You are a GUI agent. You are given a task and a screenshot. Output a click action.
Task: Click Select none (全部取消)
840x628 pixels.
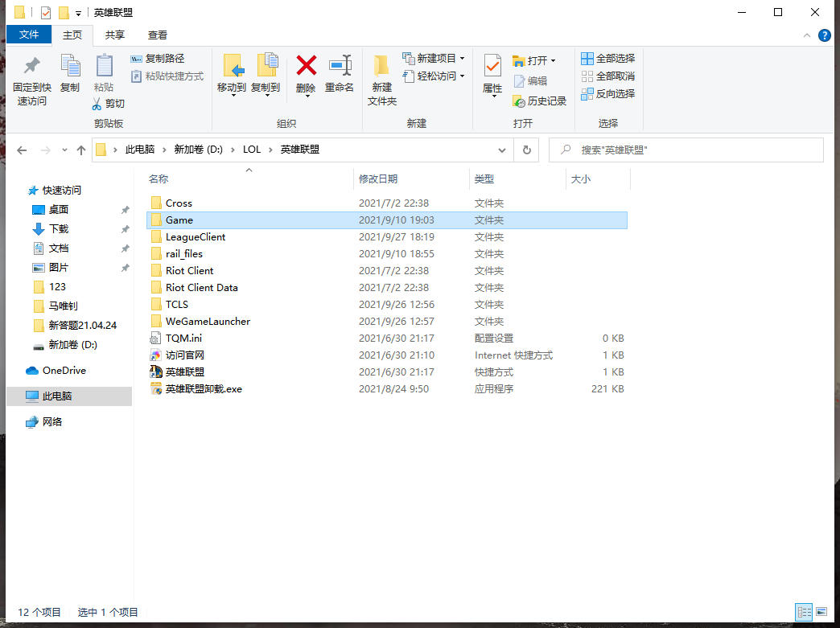608,76
